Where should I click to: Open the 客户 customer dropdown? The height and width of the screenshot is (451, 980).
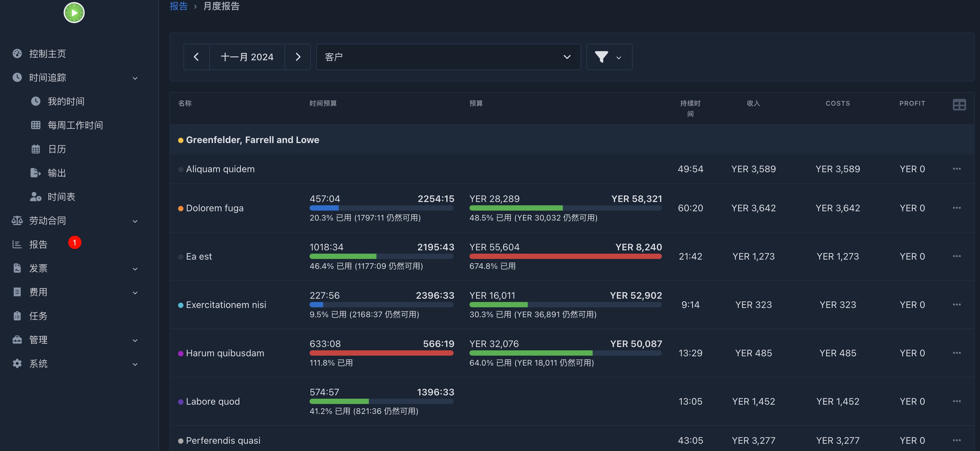(448, 57)
